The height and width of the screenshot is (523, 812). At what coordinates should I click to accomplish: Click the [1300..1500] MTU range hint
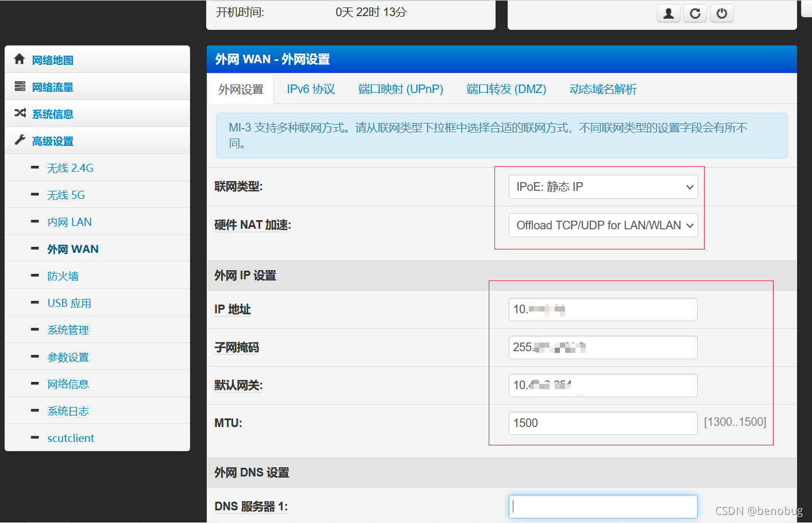735,422
